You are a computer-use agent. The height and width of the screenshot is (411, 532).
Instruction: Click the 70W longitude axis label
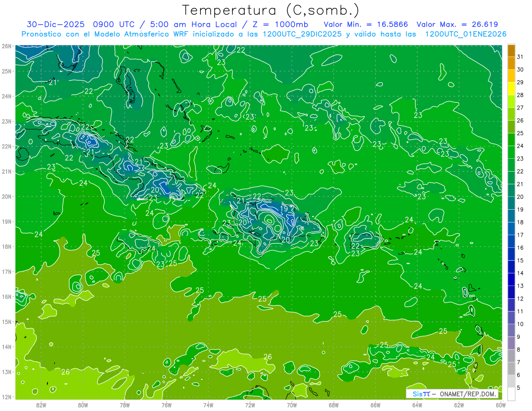point(292,405)
